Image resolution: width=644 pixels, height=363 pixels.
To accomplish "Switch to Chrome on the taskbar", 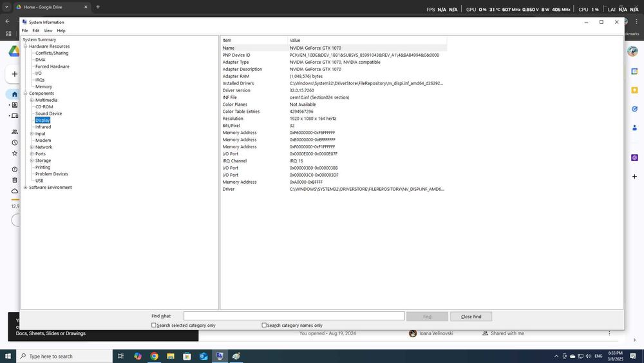I will point(154,356).
